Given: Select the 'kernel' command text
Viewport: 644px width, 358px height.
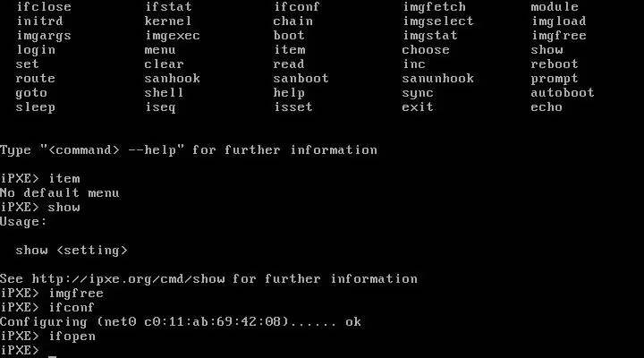Looking at the screenshot, I should 167,21.
